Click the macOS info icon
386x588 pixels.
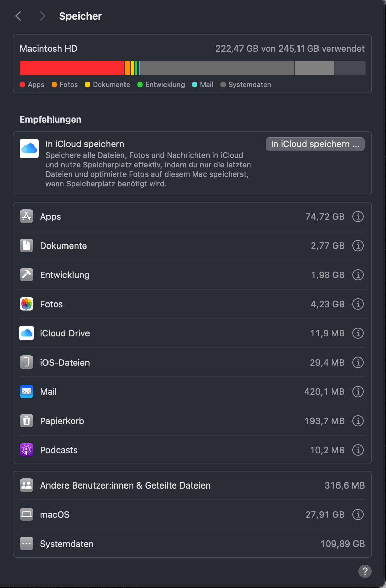pos(358,515)
